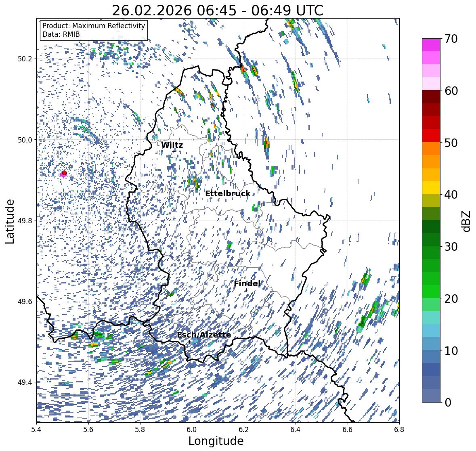Click the Data: RMIB source text

(61, 34)
